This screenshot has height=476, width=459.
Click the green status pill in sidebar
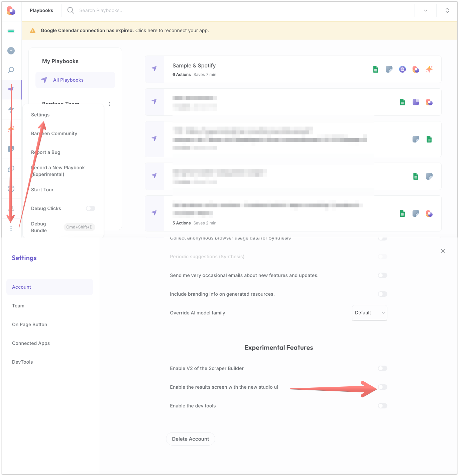pyautogui.click(x=11, y=31)
